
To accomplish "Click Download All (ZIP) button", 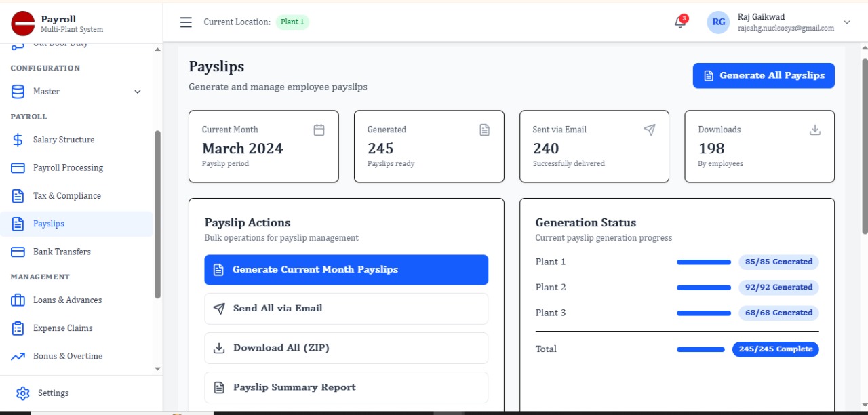I will [x=346, y=348].
